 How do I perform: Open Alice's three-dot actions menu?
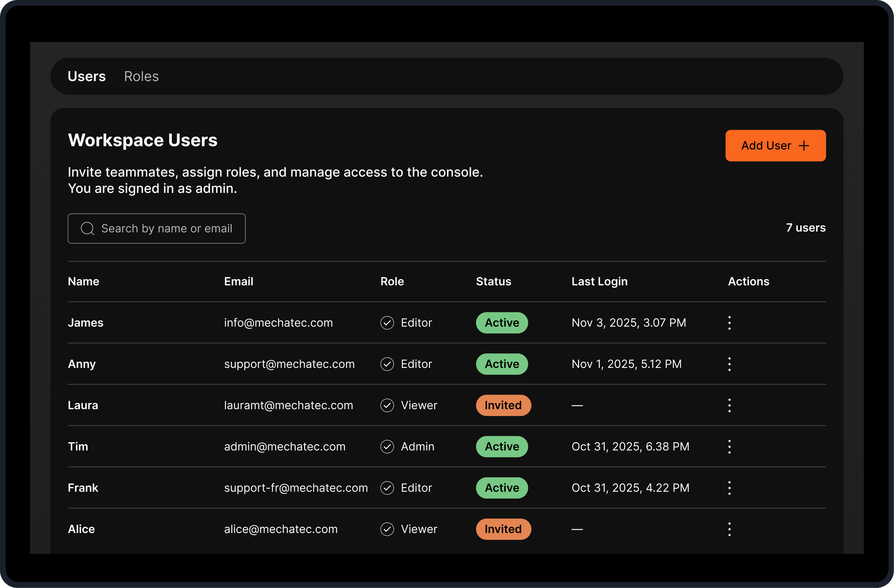pos(729,529)
